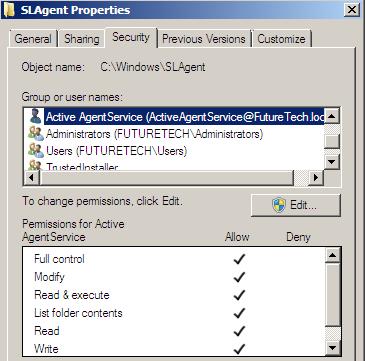Click the Full control Allow checkmark
Screen dimensions: 365x361
click(x=239, y=259)
